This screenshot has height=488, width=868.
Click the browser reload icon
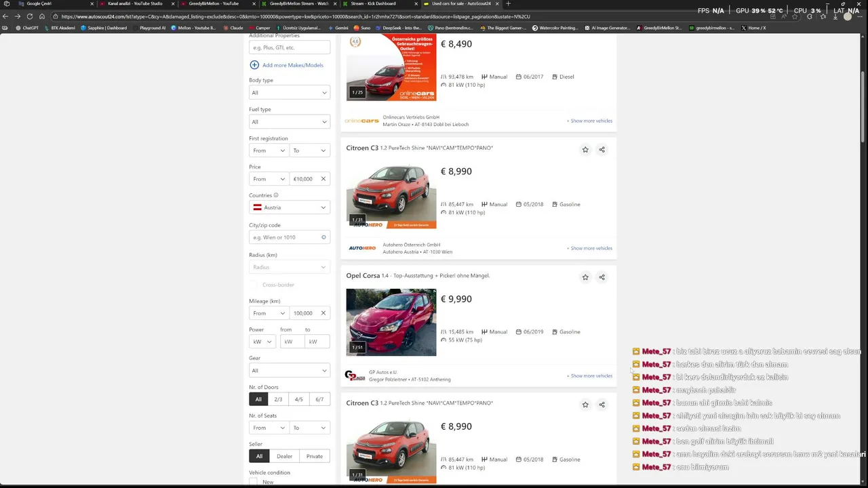(30, 16)
